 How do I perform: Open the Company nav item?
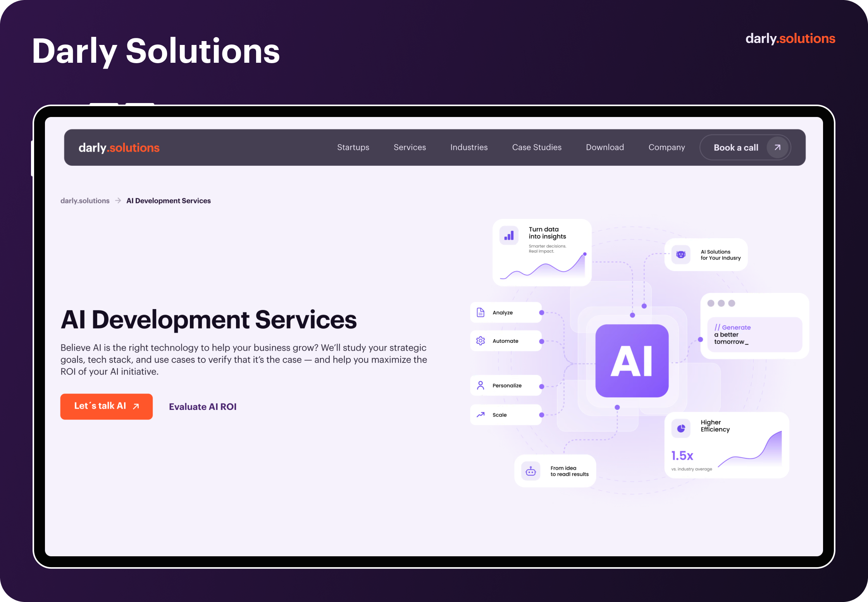666,147
